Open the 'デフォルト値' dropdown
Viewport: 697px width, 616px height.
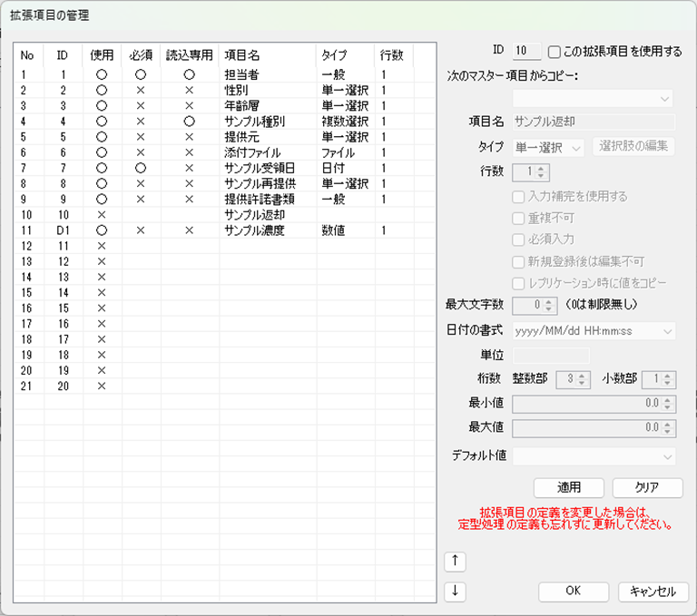(594, 455)
